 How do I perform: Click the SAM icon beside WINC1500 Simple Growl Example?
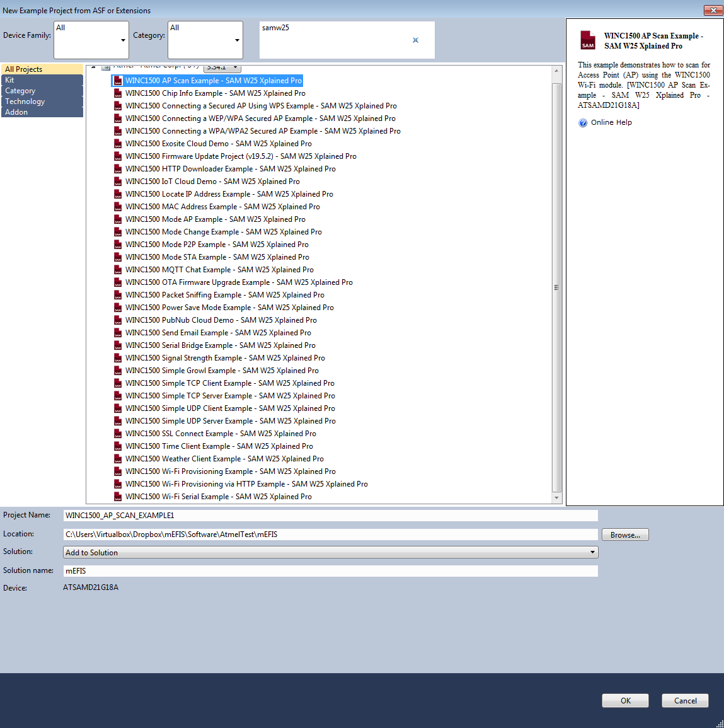118,371
